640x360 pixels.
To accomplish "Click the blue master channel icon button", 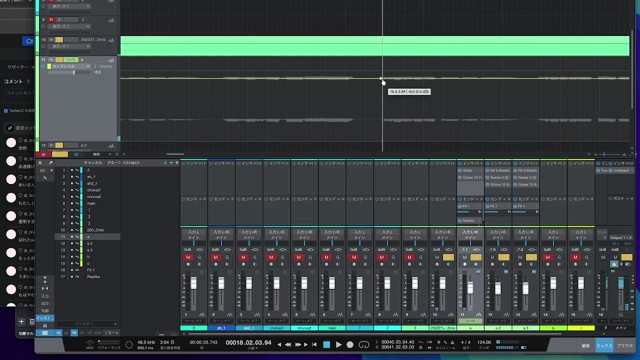I will coord(614,264).
